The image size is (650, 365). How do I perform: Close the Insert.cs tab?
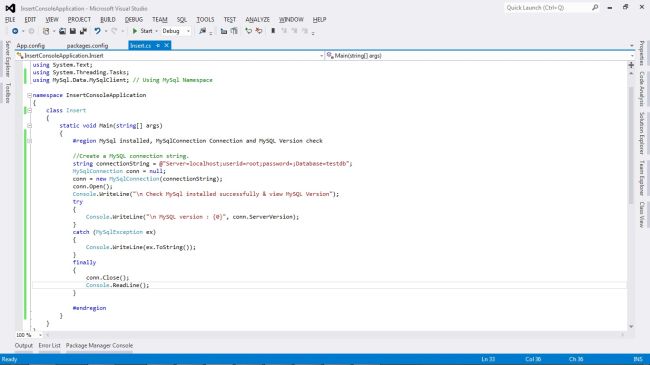(x=167, y=46)
